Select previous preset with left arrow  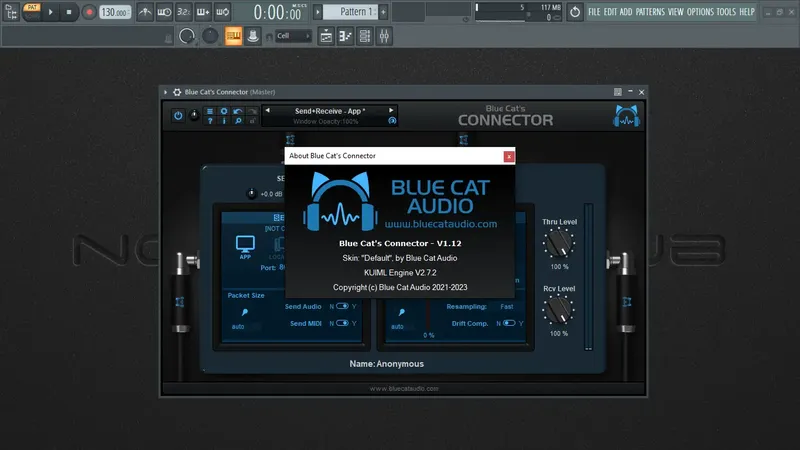pyautogui.click(x=267, y=110)
